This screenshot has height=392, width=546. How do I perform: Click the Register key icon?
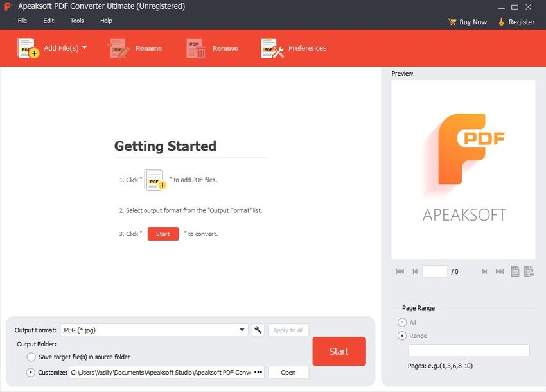[x=501, y=22]
